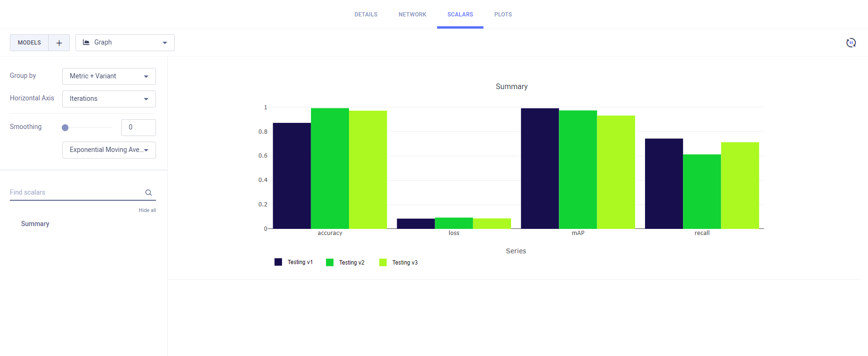Toggle Testing v3 legend series
This screenshot has width=868, height=356.
point(399,263)
